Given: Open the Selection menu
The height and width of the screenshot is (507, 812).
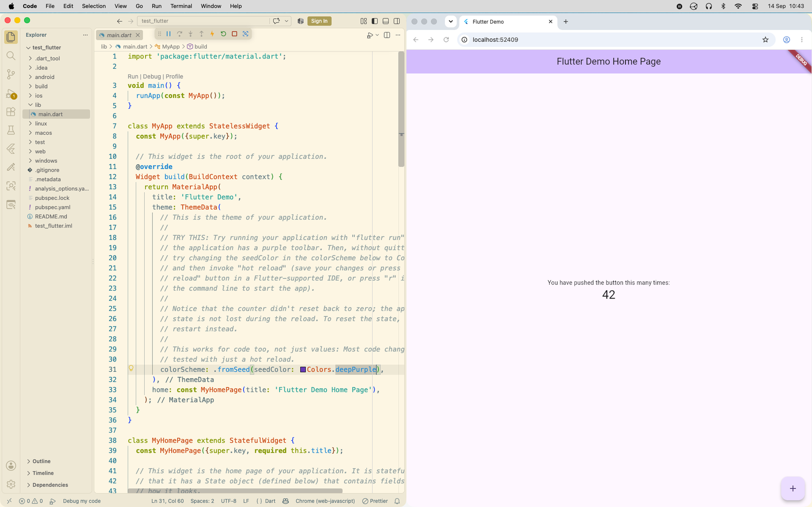Looking at the screenshot, I should [x=94, y=6].
